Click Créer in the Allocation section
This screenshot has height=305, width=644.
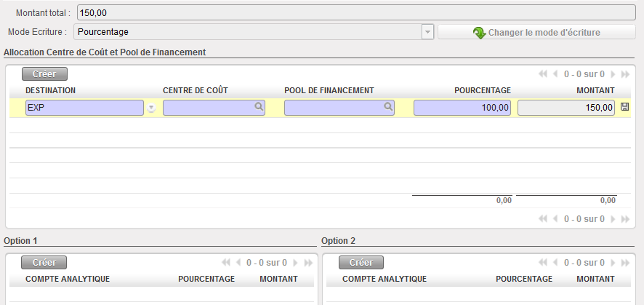(x=44, y=74)
